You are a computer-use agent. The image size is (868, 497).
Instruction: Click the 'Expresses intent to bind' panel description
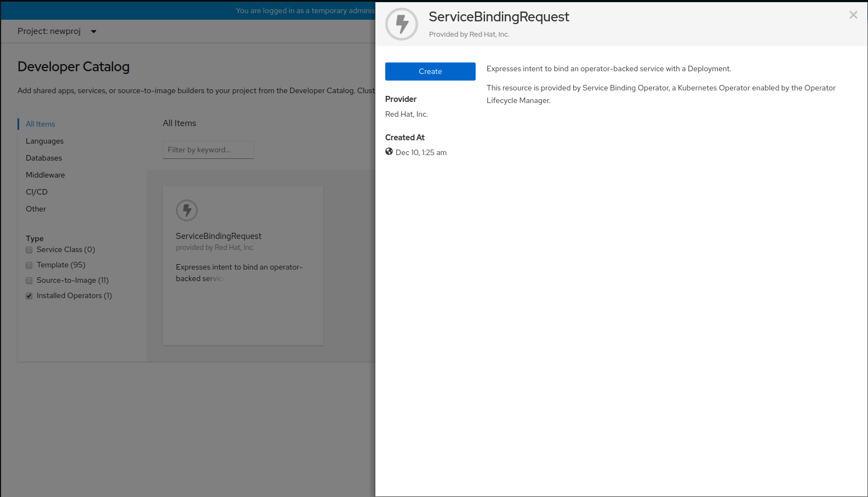click(609, 68)
